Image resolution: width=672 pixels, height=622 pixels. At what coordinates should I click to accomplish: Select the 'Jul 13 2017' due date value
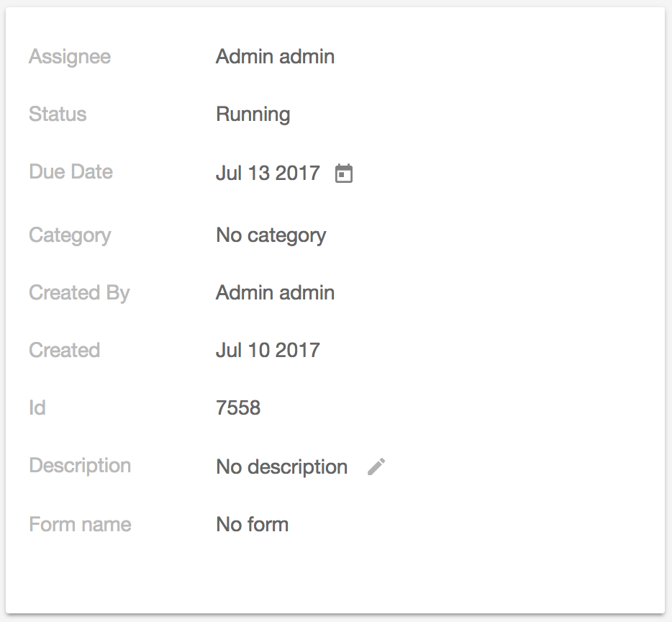click(x=268, y=173)
